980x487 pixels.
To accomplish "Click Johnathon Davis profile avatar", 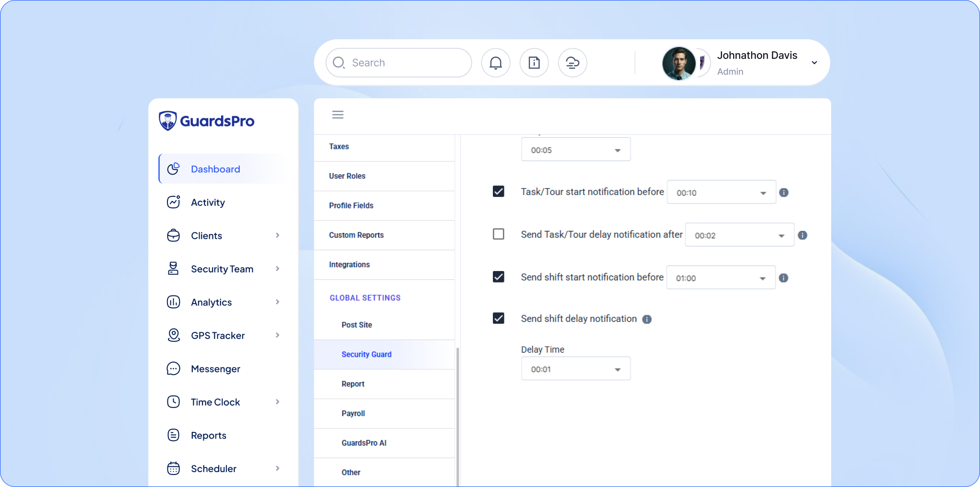I will [679, 63].
